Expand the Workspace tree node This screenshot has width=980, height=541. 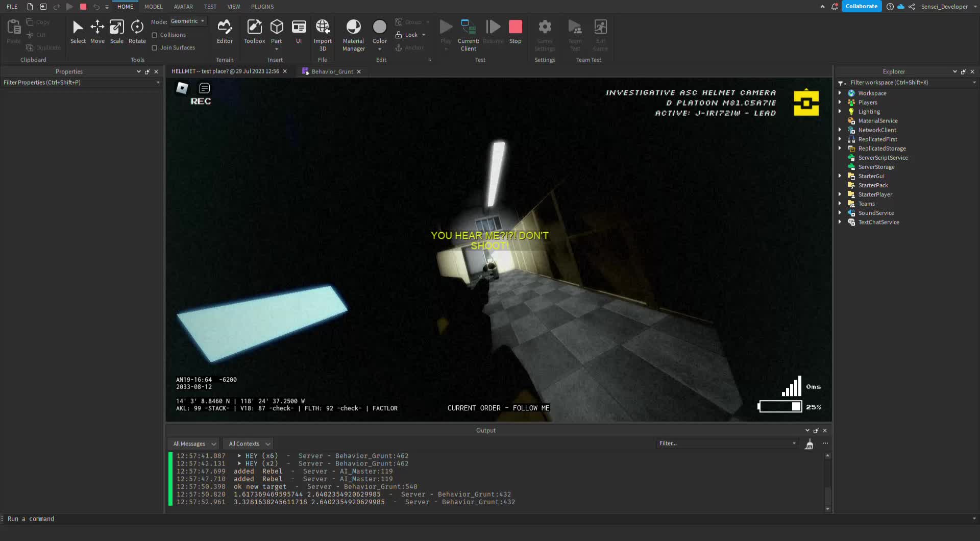click(840, 93)
